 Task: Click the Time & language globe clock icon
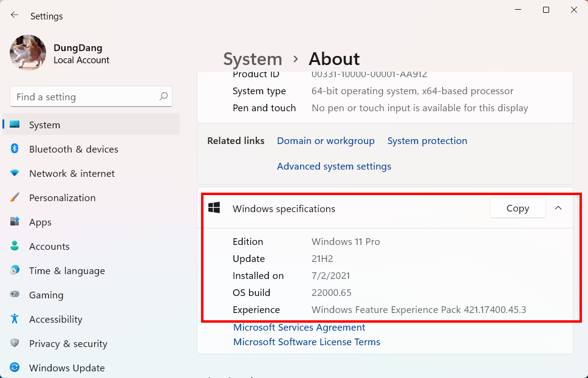click(x=15, y=270)
